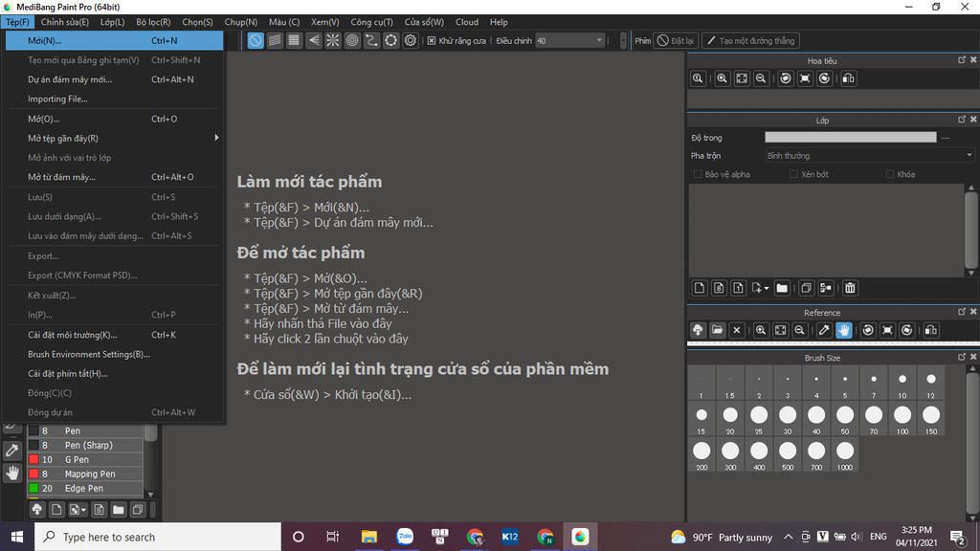Choose Importing File... menu entry
980x551 pixels.
(115, 99)
